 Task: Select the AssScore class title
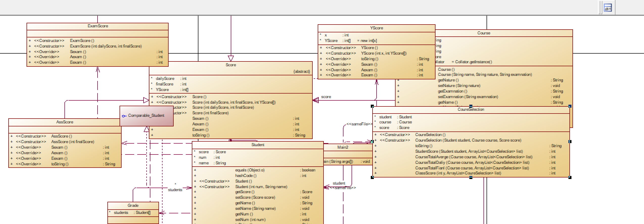(x=65, y=122)
